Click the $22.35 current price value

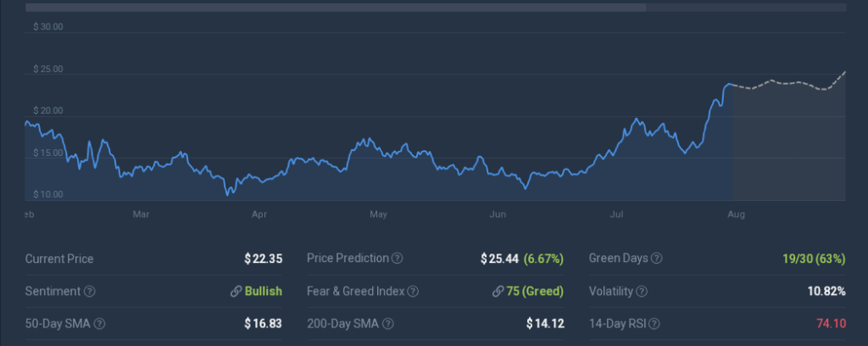point(263,259)
